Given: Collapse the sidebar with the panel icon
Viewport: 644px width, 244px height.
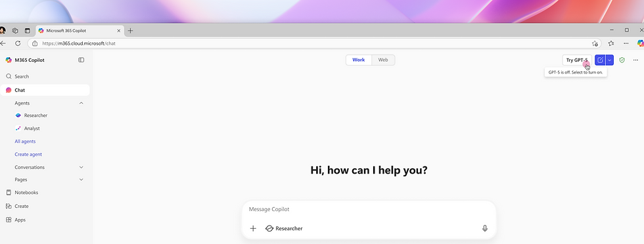Looking at the screenshot, I should [81, 60].
